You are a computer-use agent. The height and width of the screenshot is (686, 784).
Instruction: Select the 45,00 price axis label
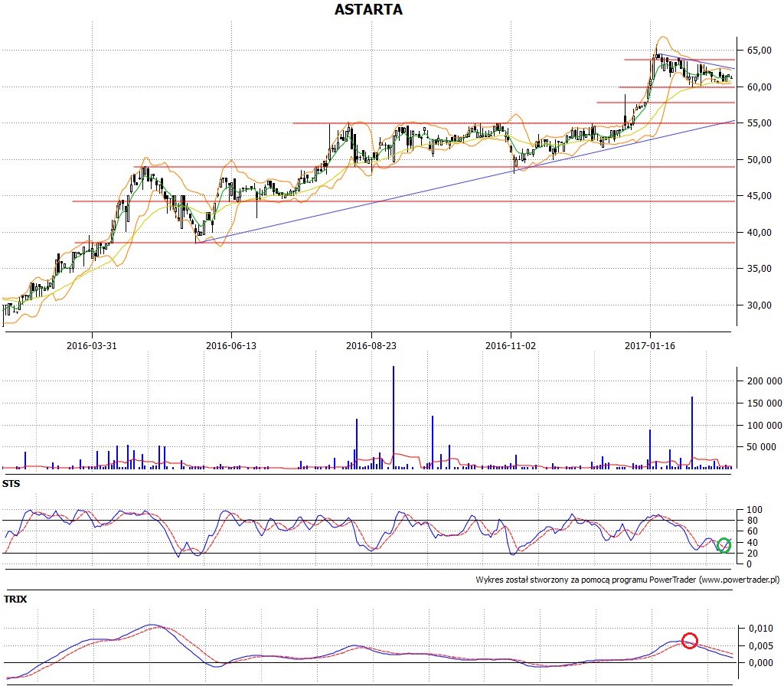[x=759, y=196]
